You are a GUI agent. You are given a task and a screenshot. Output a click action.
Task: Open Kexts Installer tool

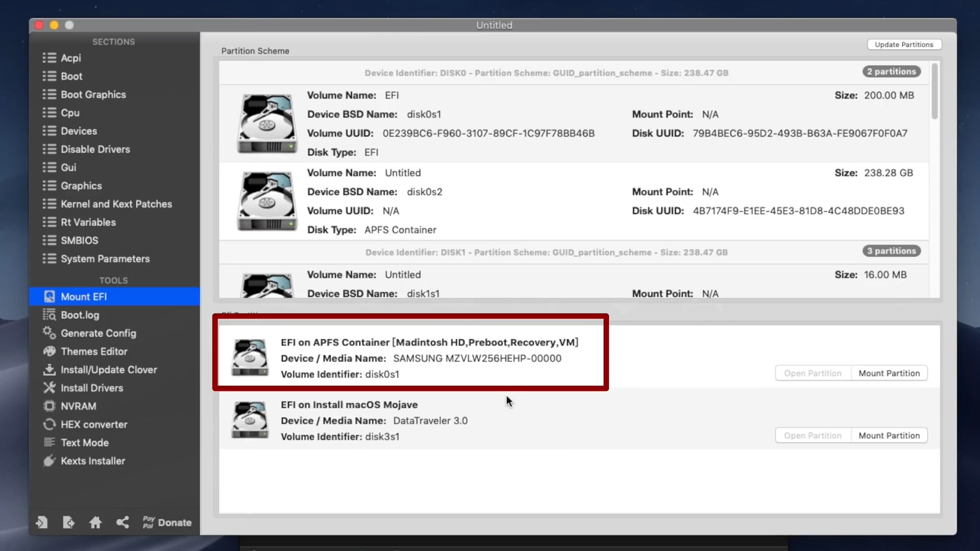click(x=92, y=461)
